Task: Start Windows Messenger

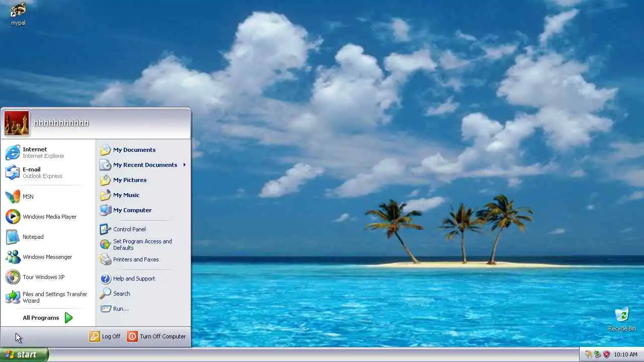Action: point(48,257)
